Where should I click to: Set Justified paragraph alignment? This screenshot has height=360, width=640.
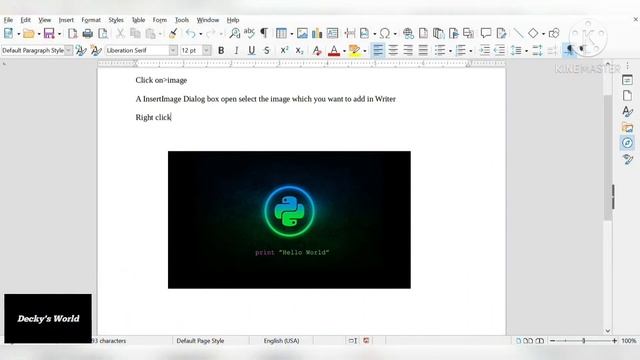(x=423, y=50)
